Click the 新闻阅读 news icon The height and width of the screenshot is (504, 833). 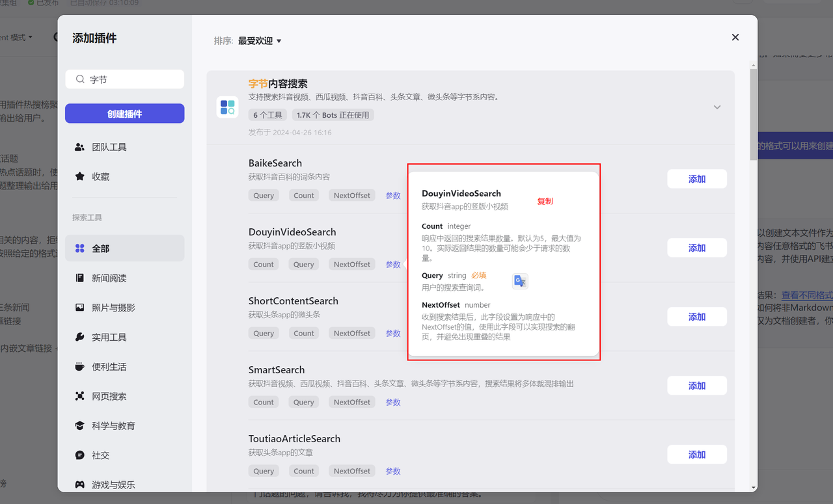tap(80, 278)
